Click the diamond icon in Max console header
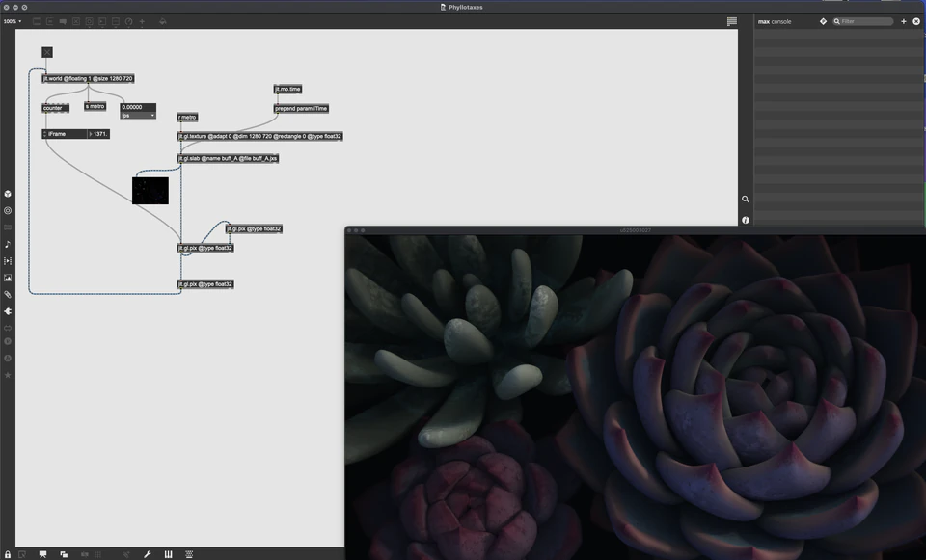This screenshot has height=560, width=926. pos(823,21)
